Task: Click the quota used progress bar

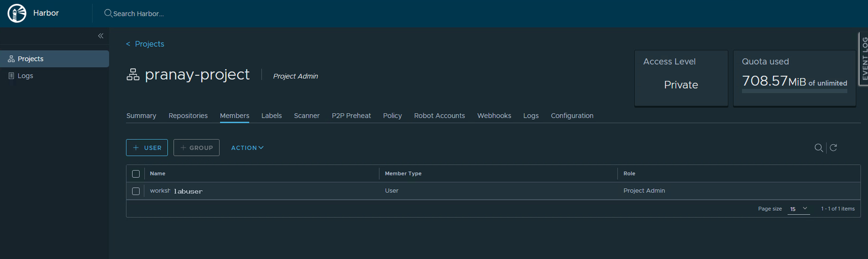Action: [x=794, y=91]
